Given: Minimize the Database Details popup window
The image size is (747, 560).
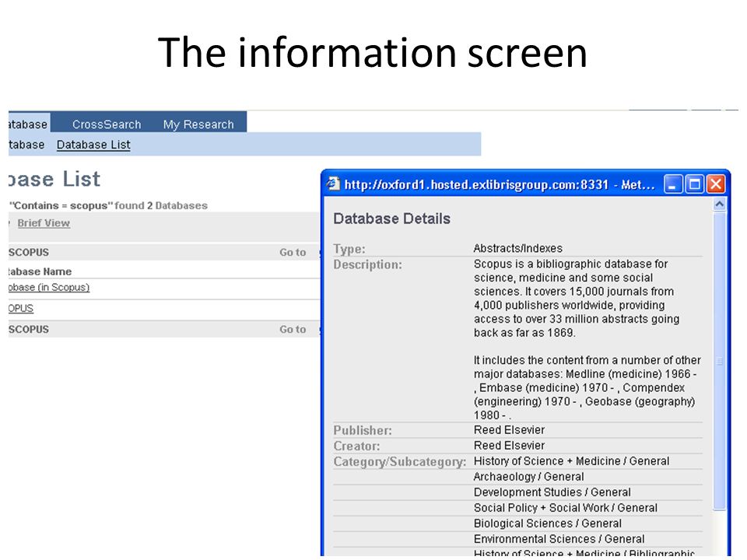Looking at the screenshot, I should coord(672,184).
